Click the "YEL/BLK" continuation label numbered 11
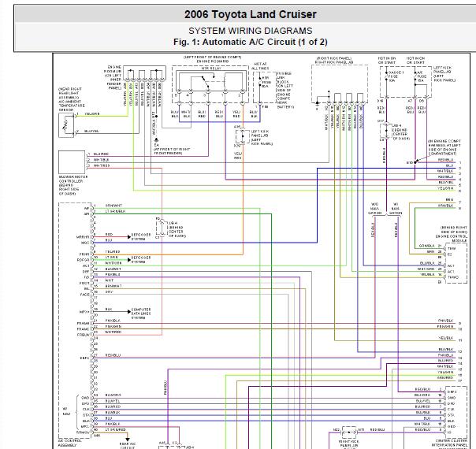The width and height of the screenshot is (476, 449). pyautogui.click(x=446, y=338)
